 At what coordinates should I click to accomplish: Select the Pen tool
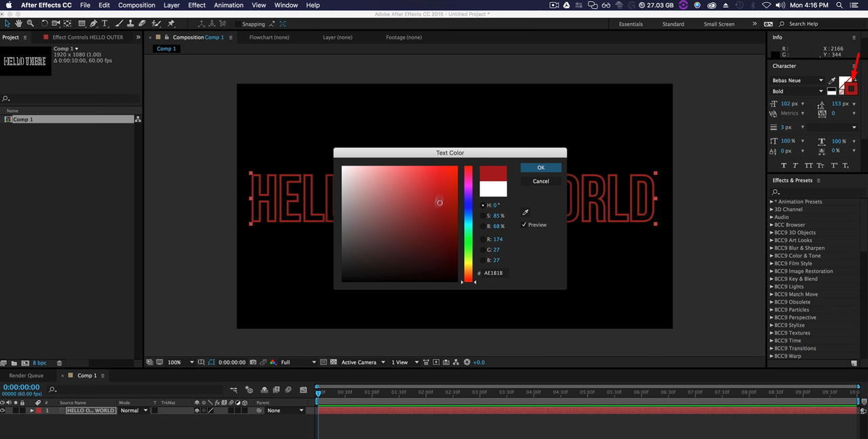[94, 24]
